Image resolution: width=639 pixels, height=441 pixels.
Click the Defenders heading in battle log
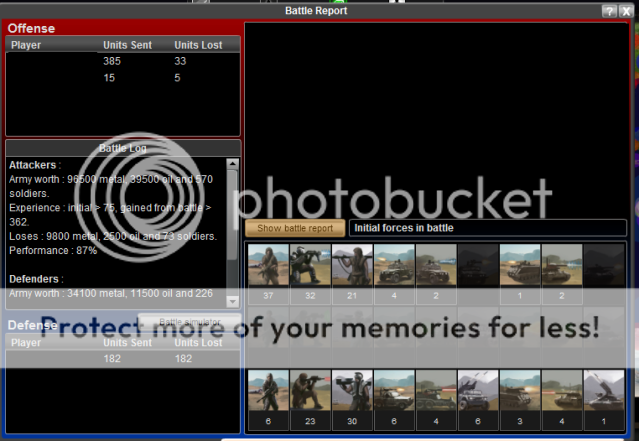[x=36, y=279]
